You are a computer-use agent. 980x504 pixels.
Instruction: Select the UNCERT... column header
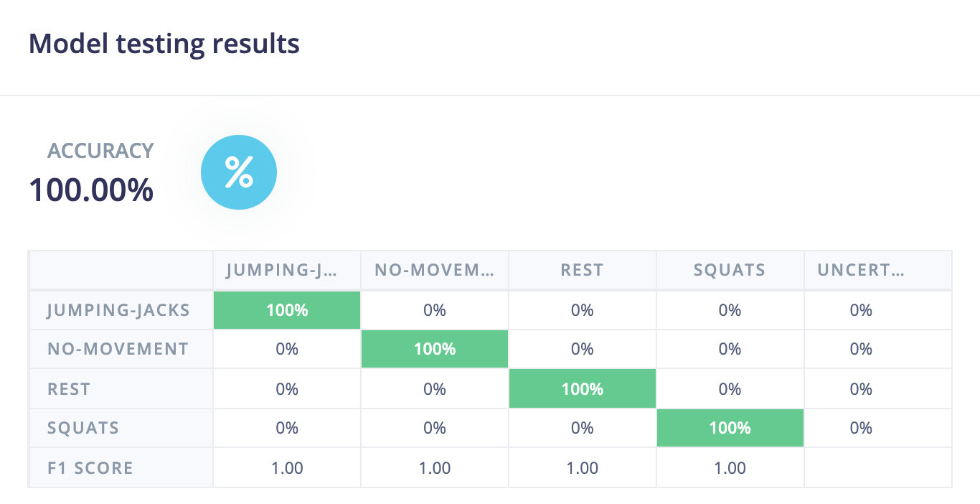click(x=860, y=271)
